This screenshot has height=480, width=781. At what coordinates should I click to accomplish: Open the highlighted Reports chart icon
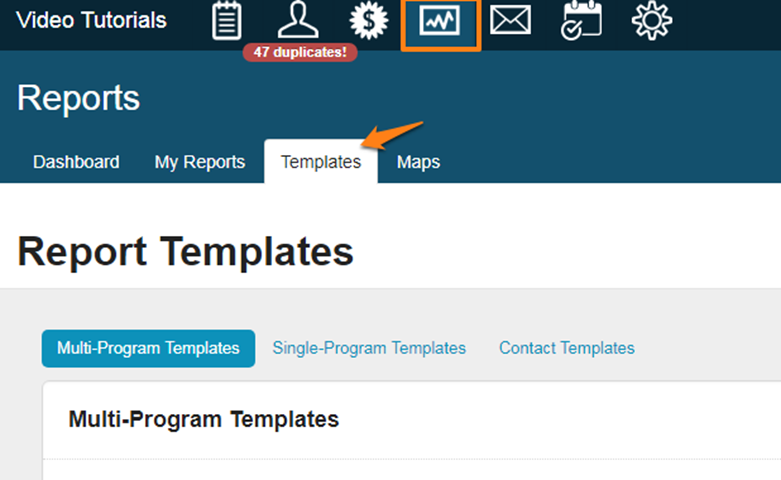coord(440,22)
